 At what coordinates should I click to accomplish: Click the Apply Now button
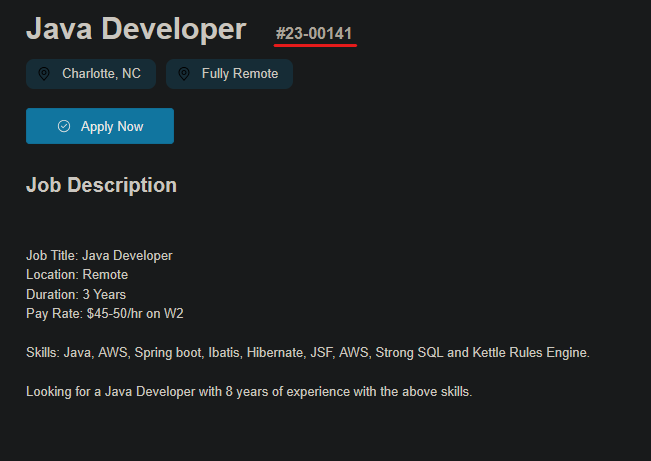(x=100, y=126)
